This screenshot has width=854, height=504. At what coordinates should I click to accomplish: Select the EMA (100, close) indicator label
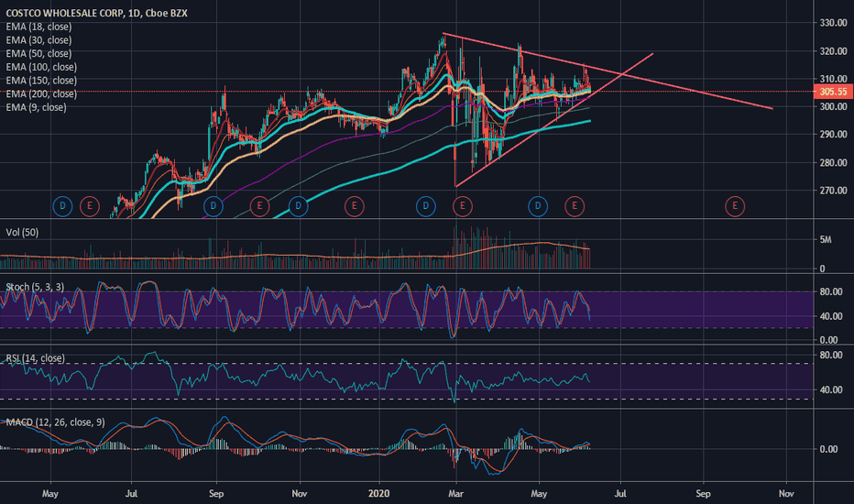[x=41, y=67]
